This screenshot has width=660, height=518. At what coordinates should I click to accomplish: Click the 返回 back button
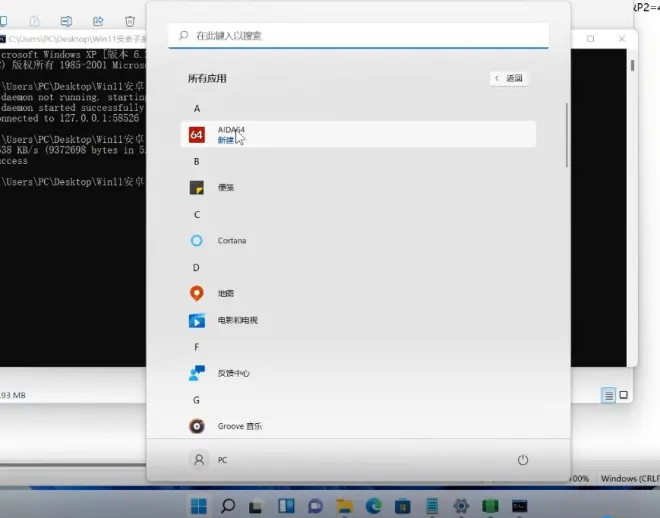pyautogui.click(x=509, y=78)
